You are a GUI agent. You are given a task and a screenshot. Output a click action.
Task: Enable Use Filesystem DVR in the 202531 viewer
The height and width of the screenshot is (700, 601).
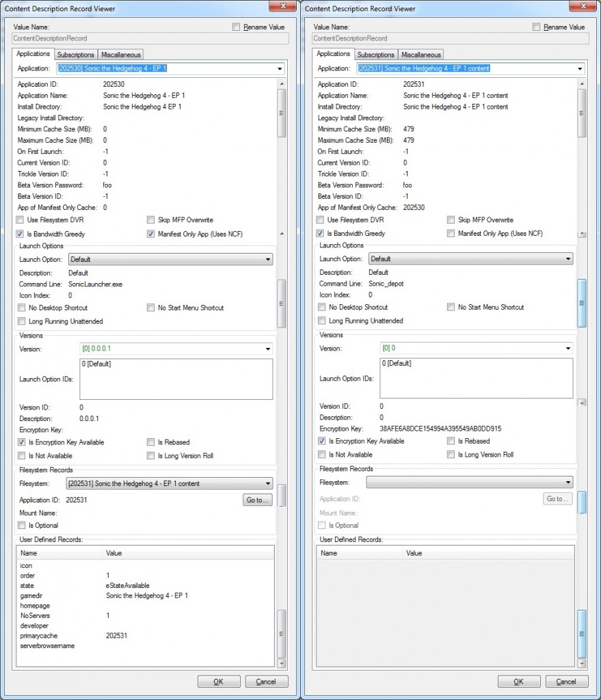[x=320, y=220]
